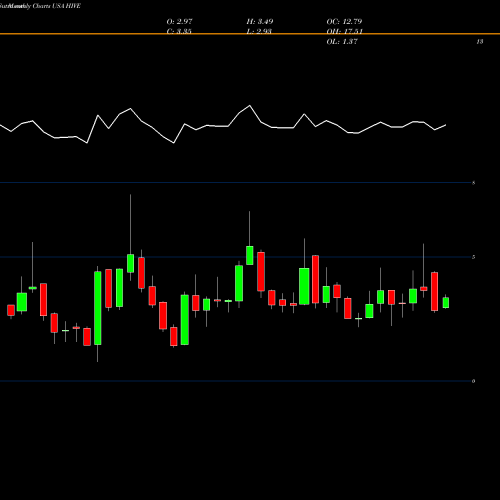Click the '13' price axis label
The height and width of the screenshot is (500, 500).
[x=480, y=42]
